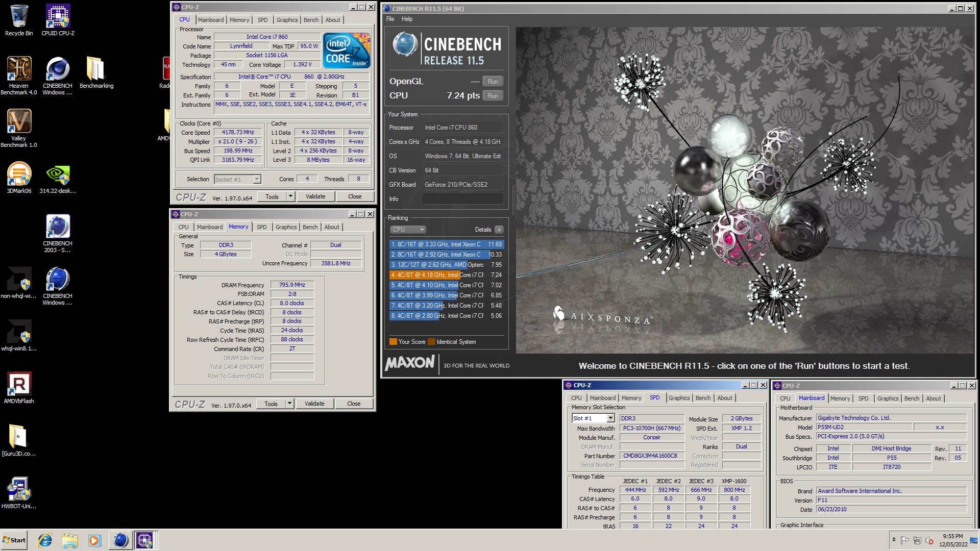Image resolution: width=980 pixels, height=551 pixels.
Task: Click the Processor Name field Intel Core i7 860
Action: coord(267,37)
